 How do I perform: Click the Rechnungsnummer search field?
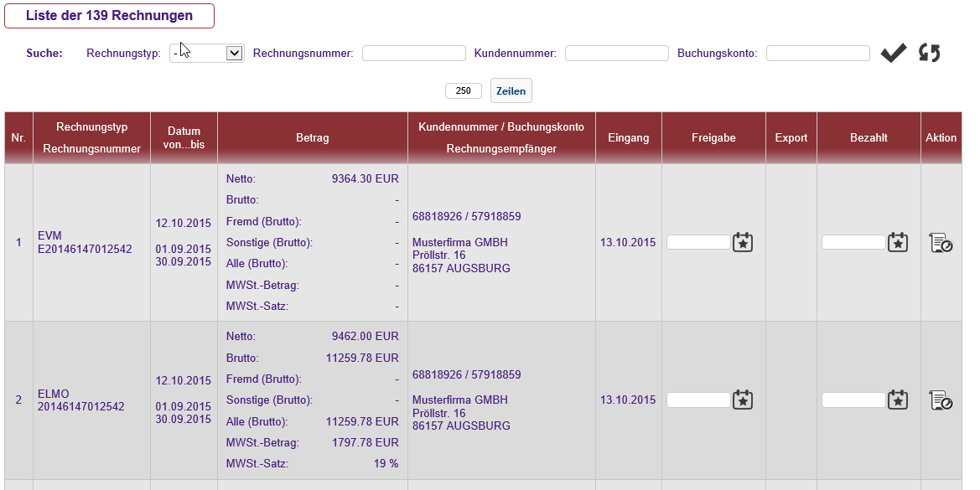point(413,54)
